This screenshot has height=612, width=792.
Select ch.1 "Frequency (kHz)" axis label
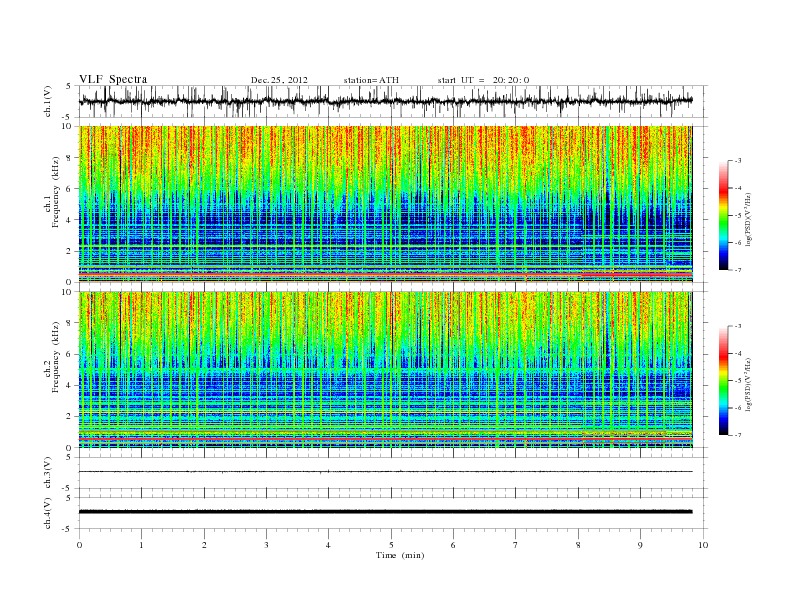point(55,192)
